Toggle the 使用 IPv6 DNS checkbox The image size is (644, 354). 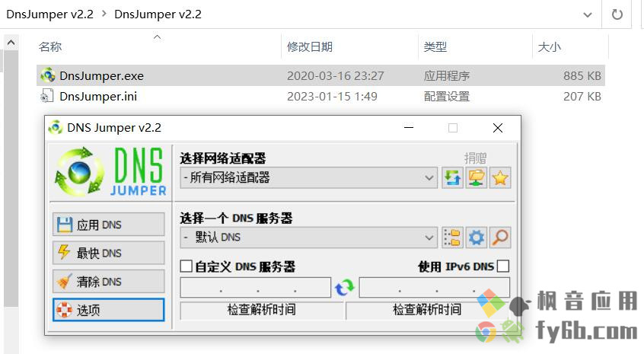(x=503, y=266)
